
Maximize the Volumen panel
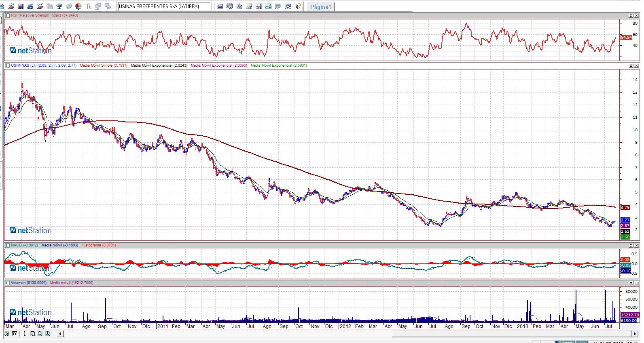(x=631, y=283)
